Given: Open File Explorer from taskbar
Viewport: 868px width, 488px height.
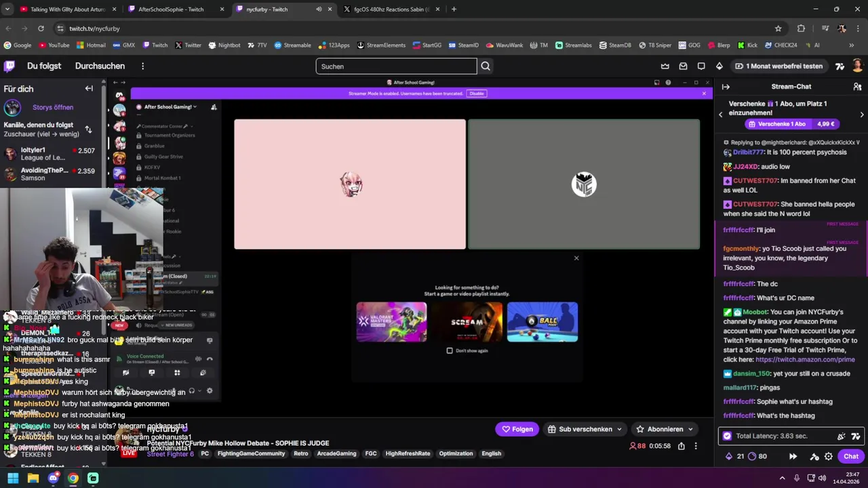Looking at the screenshot, I should click(33, 478).
